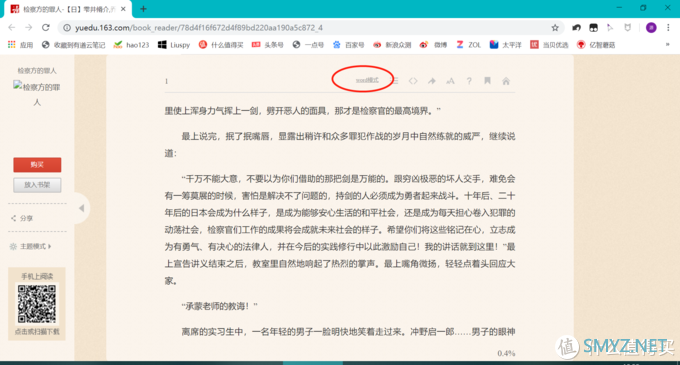Click the site info icon in address bar
This screenshot has width=680, height=365.
tap(67, 28)
